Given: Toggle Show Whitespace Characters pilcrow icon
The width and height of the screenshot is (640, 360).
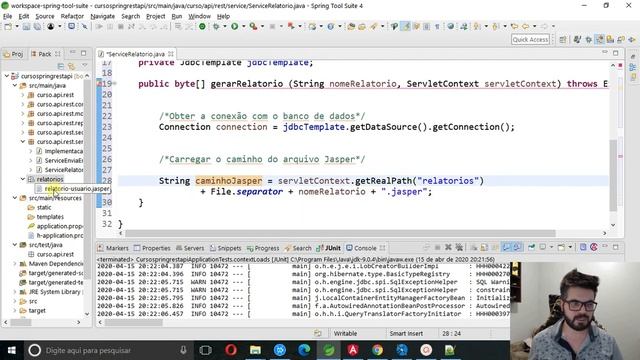Looking at the screenshot, I should pos(437,27).
